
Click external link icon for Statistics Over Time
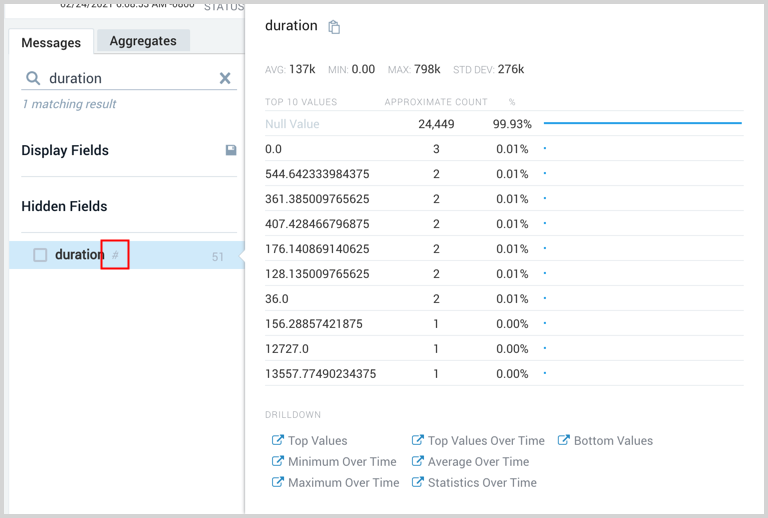point(418,482)
